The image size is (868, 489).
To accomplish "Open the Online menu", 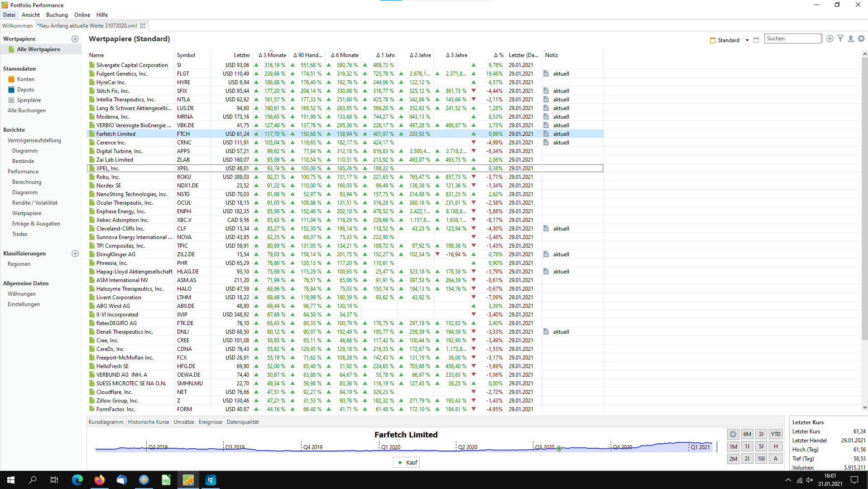I will point(82,15).
